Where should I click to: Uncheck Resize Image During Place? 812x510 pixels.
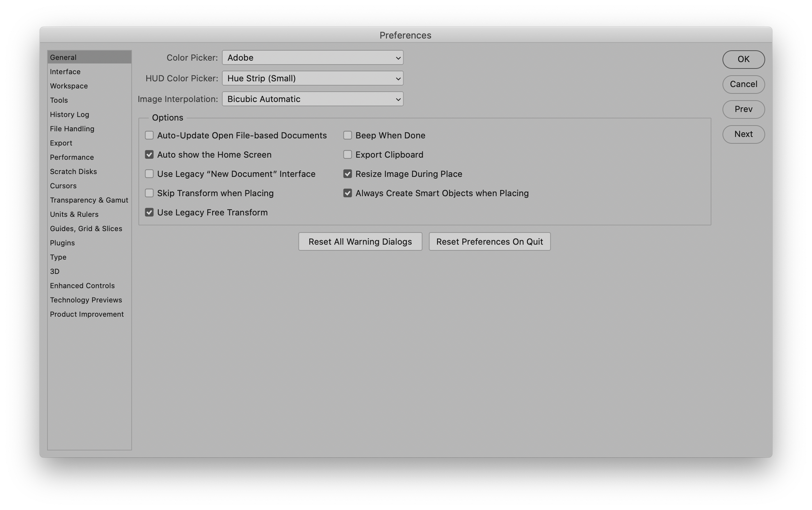point(347,174)
